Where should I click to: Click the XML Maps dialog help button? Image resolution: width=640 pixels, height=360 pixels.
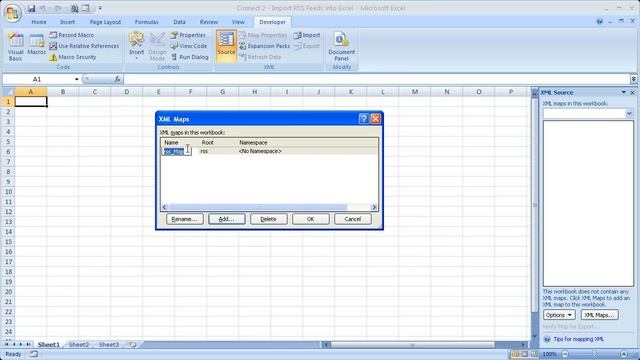pos(364,119)
